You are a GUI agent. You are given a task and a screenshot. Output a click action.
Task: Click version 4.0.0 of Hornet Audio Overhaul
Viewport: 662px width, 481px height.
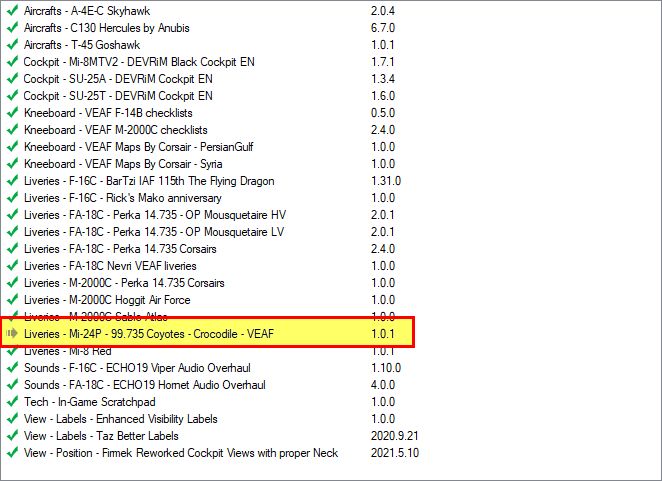[383, 385]
